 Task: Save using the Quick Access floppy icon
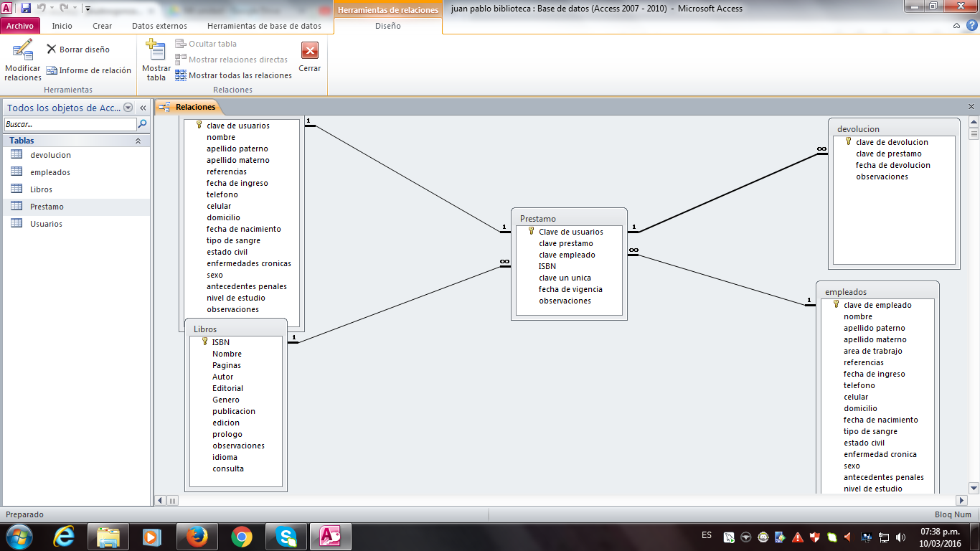pos(26,9)
